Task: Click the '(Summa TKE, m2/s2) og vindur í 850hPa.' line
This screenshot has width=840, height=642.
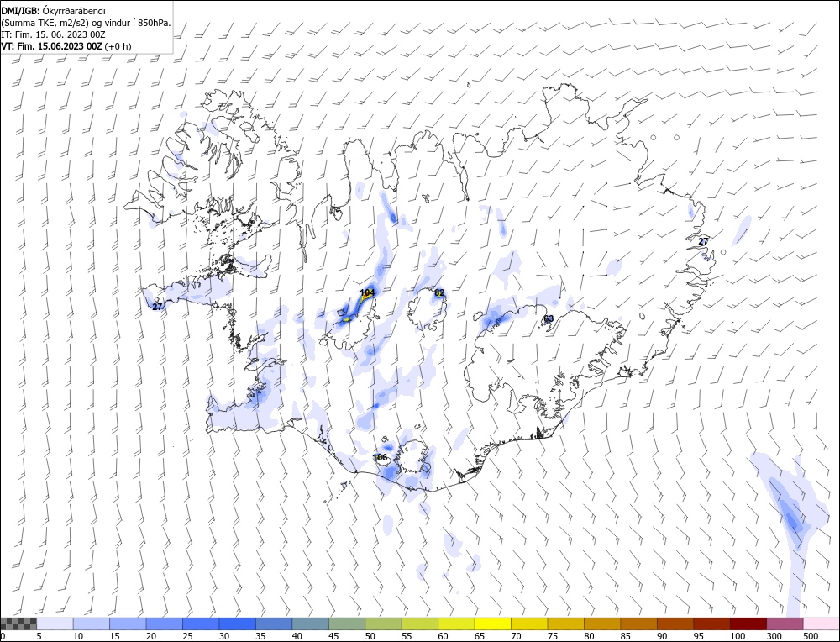Action: 86,23
